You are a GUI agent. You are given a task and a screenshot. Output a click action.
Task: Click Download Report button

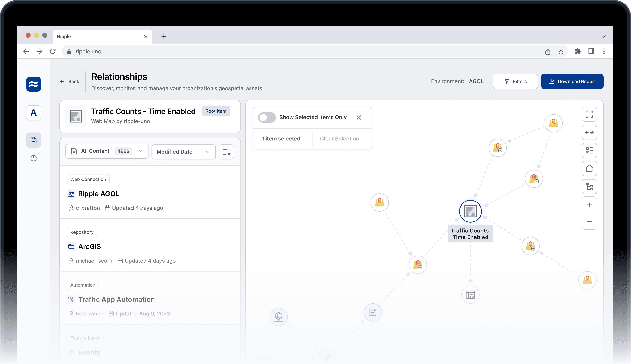[572, 81]
